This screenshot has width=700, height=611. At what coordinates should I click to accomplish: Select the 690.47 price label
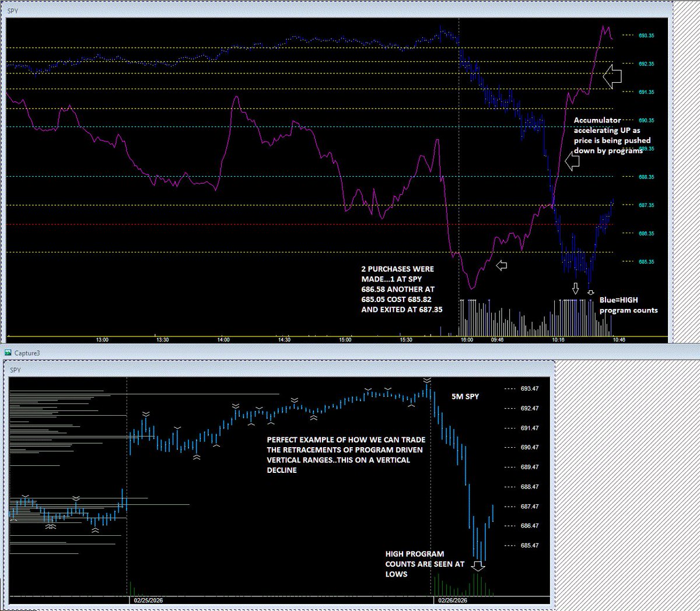click(x=530, y=448)
